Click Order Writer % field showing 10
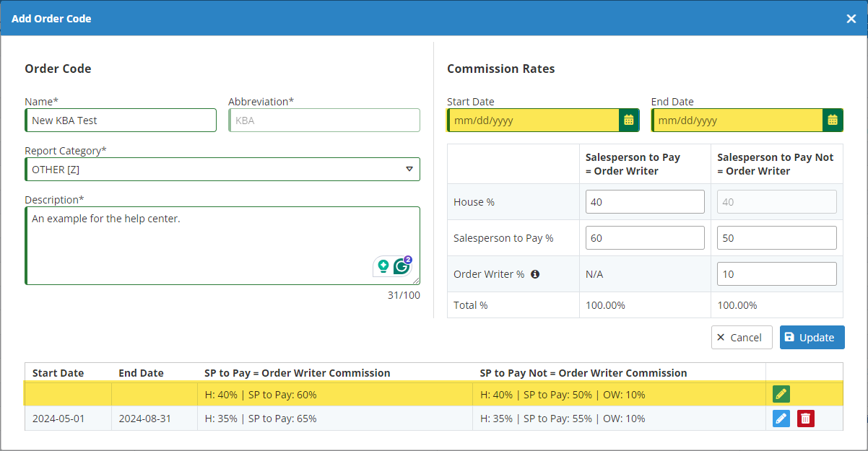The height and width of the screenshot is (451, 868). coord(776,274)
